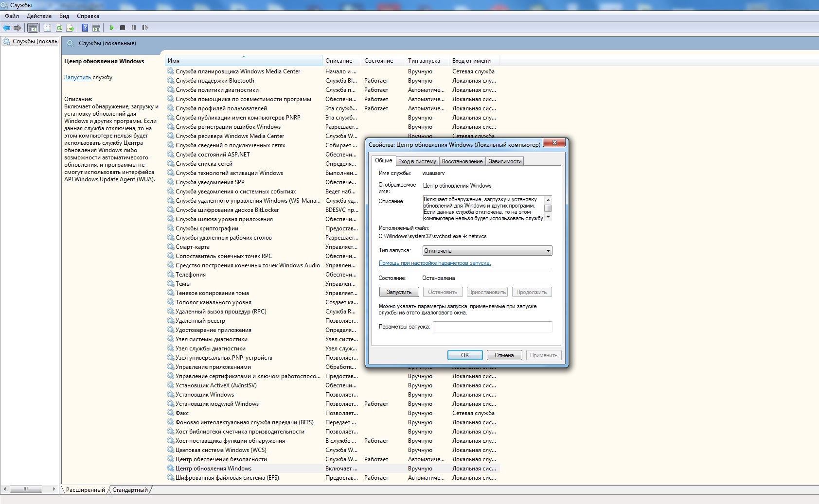Switch to the Зависимости tab
Image resolution: width=819 pixels, height=504 pixels.
505,161
